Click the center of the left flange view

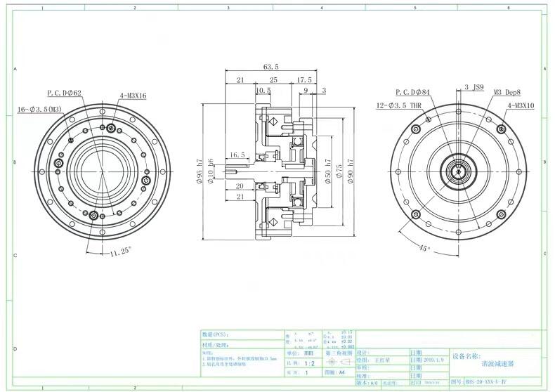(x=103, y=171)
